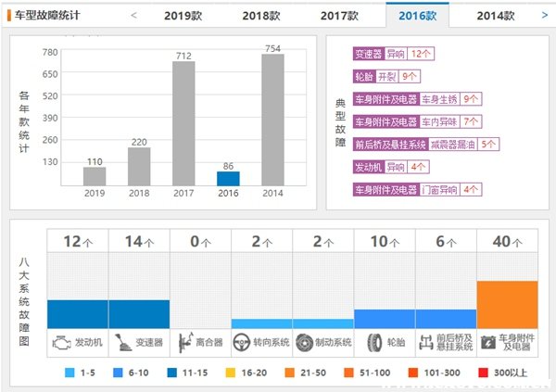Click the 2014 bar showing 754
The image size is (556, 392).
tap(272, 119)
